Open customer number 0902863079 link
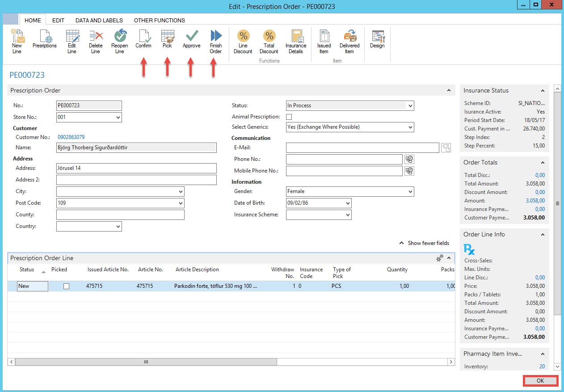 (71, 137)
